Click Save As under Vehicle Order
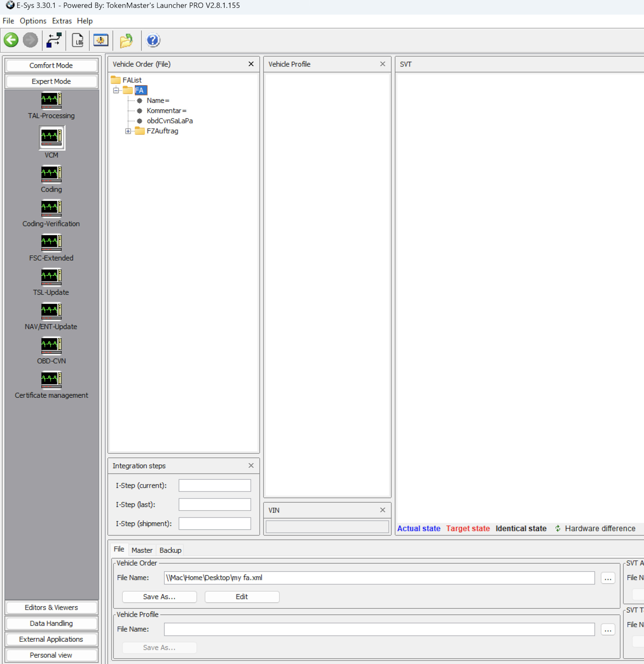 tap(159, 597)
